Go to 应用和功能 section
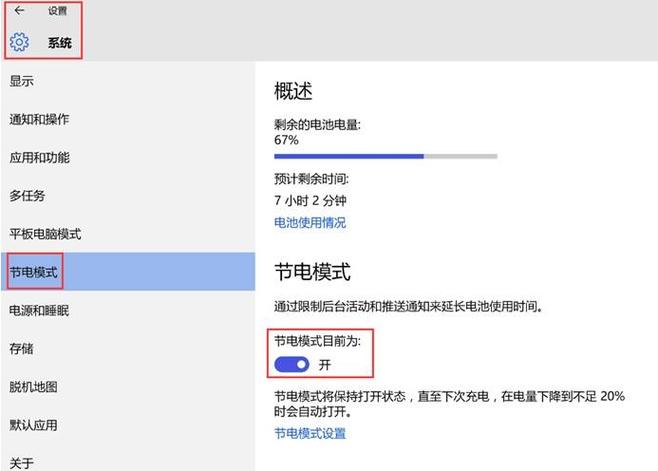This screenshot has height=471, width=658. pos(128,157)
